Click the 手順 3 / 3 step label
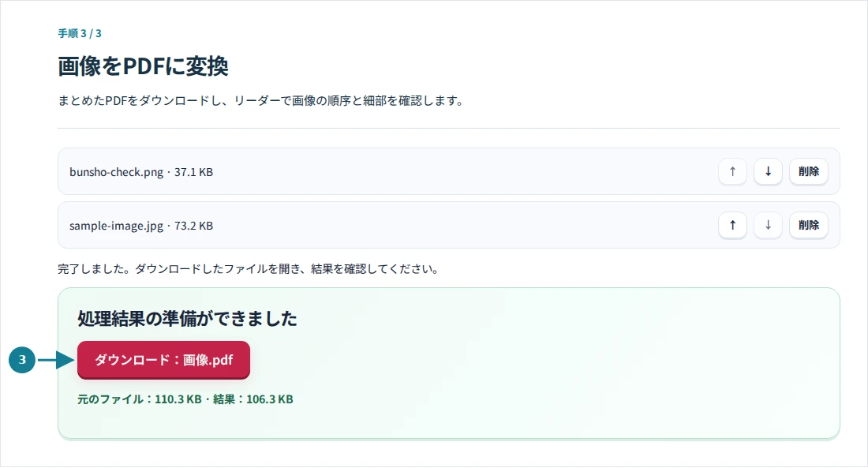 [x=80, y=33]
